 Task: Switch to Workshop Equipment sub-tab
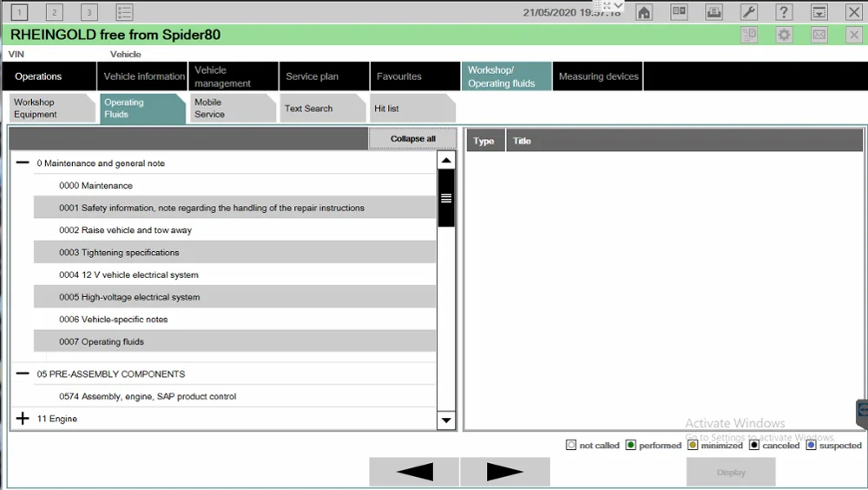click(x=52, y=108)
